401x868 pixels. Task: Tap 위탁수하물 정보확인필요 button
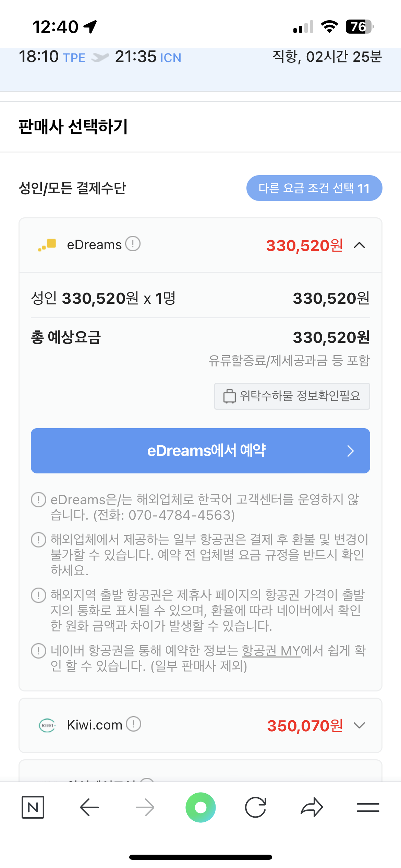tap(292, 396)
